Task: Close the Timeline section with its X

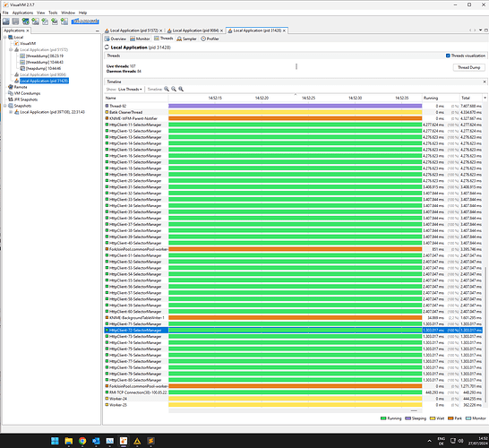Action: (485, 82)
